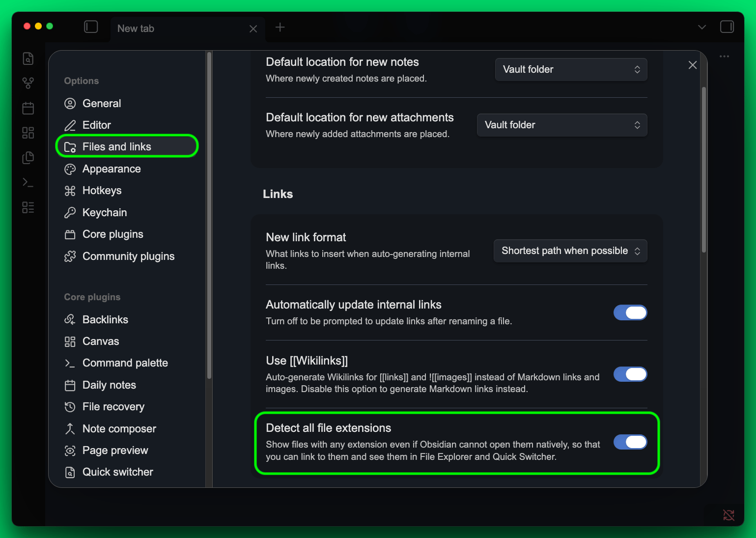
Task: Select the New tab tab
Action: [x=188, y=29]
